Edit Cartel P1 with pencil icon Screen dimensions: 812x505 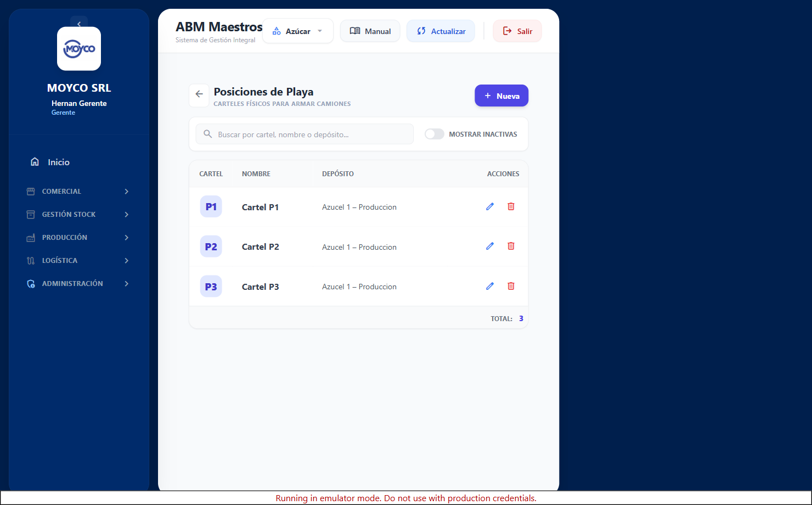[490, 206]
